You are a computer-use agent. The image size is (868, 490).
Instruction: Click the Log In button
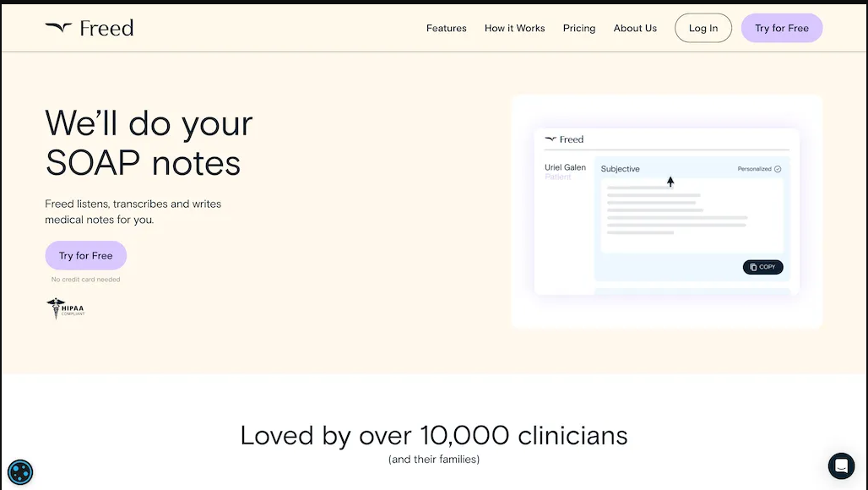click(703, 28)
